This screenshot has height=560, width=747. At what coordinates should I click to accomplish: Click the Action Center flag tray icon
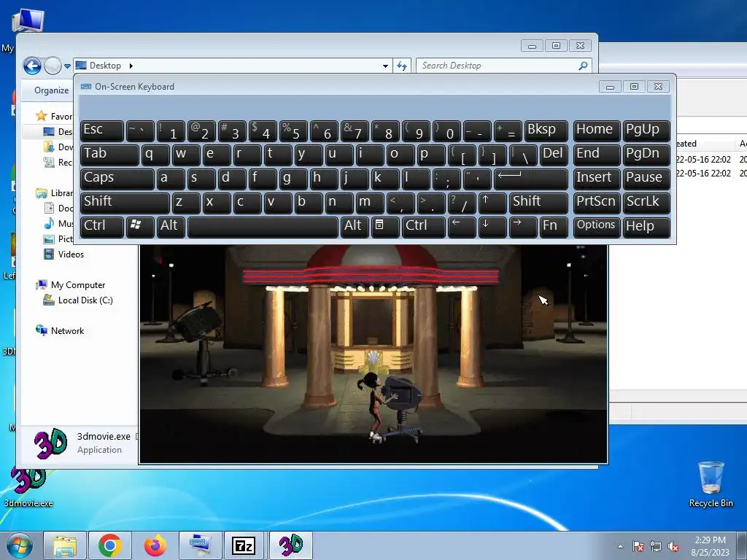pos(638,546)
